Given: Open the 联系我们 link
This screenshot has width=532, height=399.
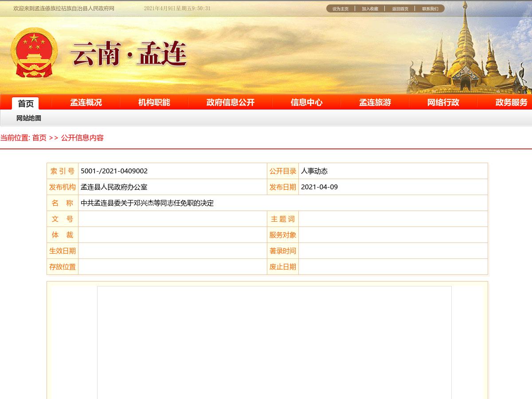Looking at the screenshot, I should [x=430, y=9].
